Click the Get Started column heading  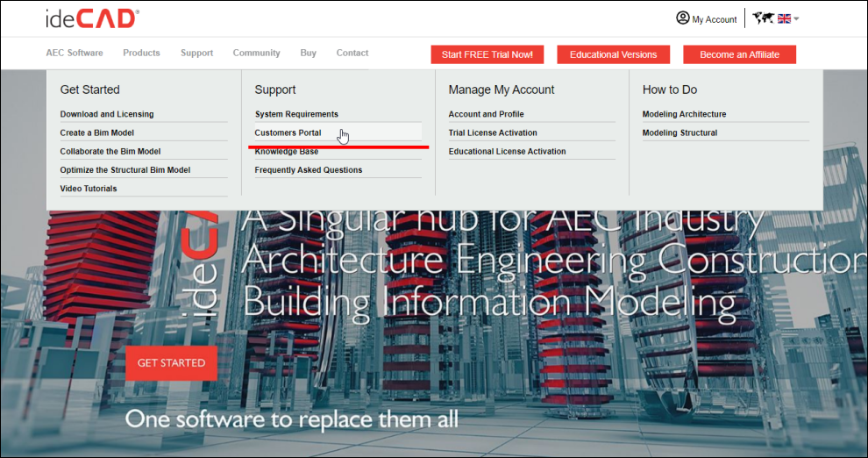point(89,89)
